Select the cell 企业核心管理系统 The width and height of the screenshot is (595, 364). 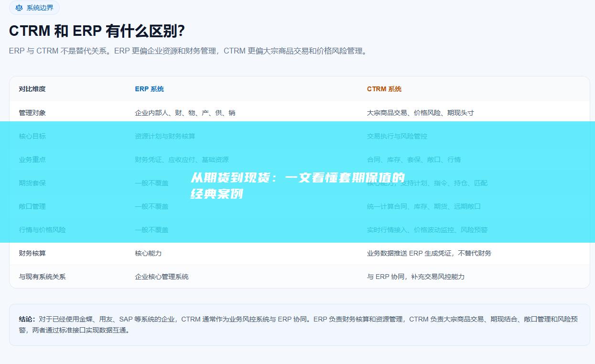click(x=162, y=277)
